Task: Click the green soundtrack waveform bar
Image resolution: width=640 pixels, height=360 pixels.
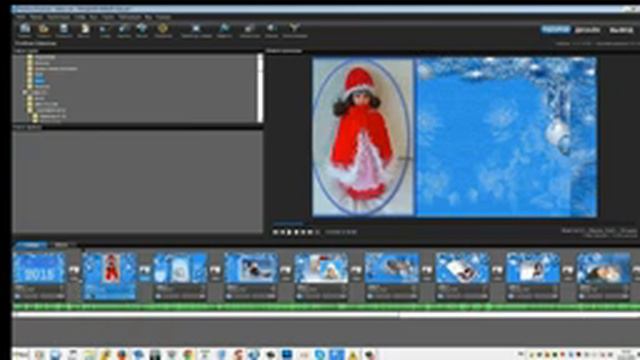Action: [326, 307]
